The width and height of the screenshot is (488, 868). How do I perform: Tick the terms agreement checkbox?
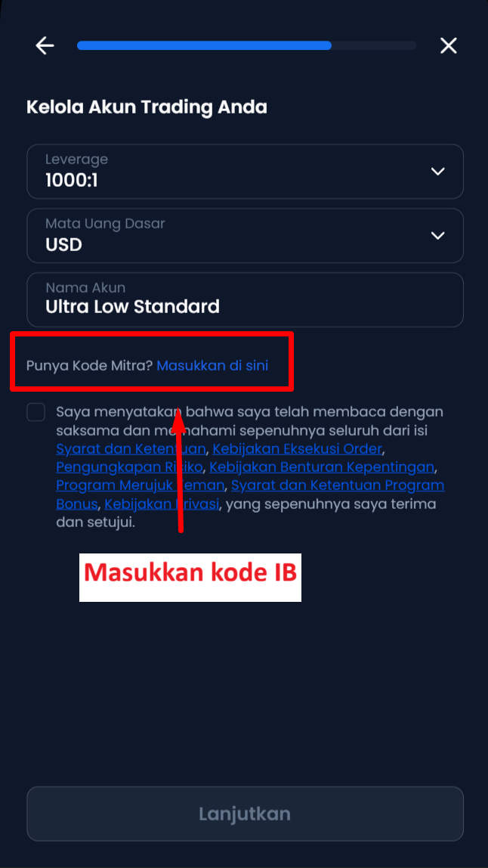pos(36,412)
